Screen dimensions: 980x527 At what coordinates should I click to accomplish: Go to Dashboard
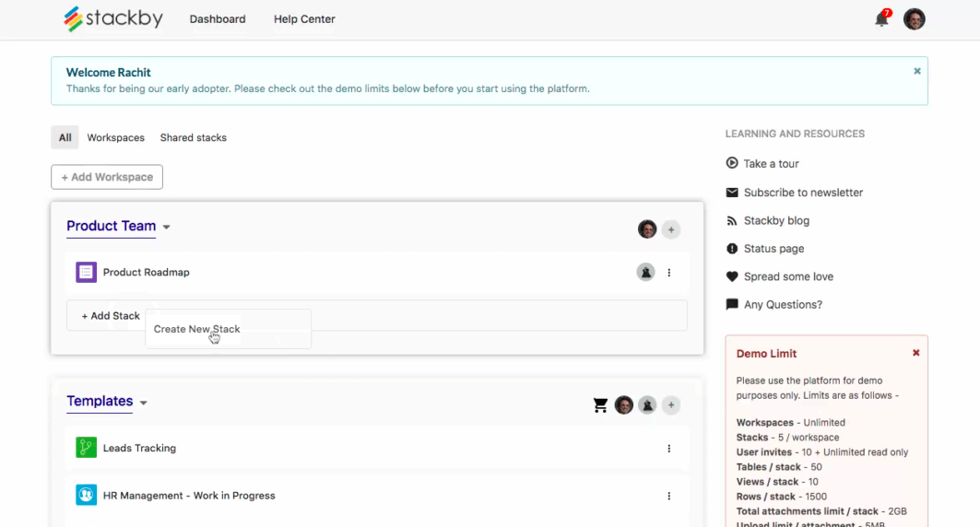(x=218, y=19)
